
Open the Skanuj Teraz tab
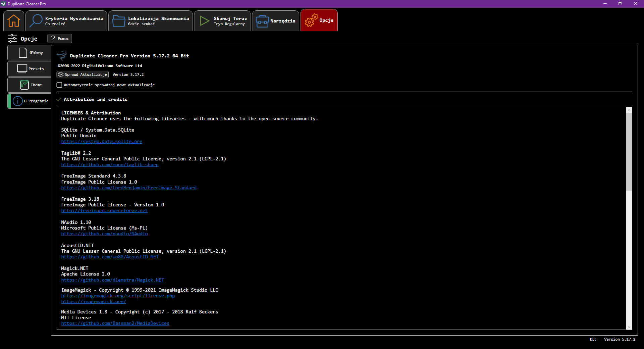222,21
